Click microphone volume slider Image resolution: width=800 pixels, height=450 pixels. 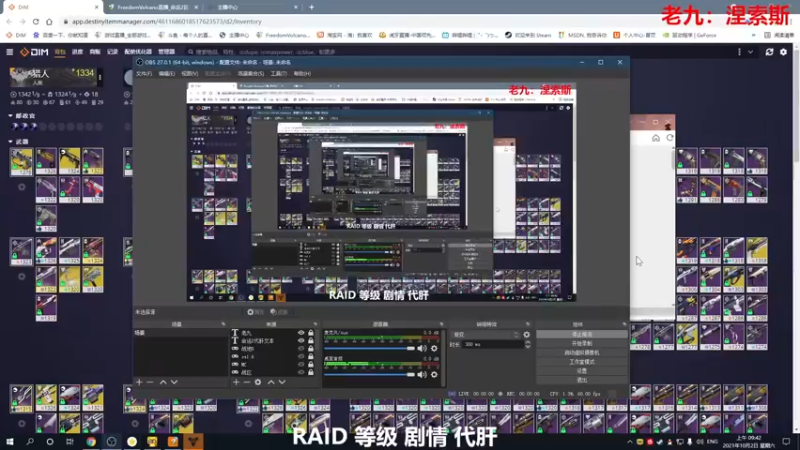[369, 348]
